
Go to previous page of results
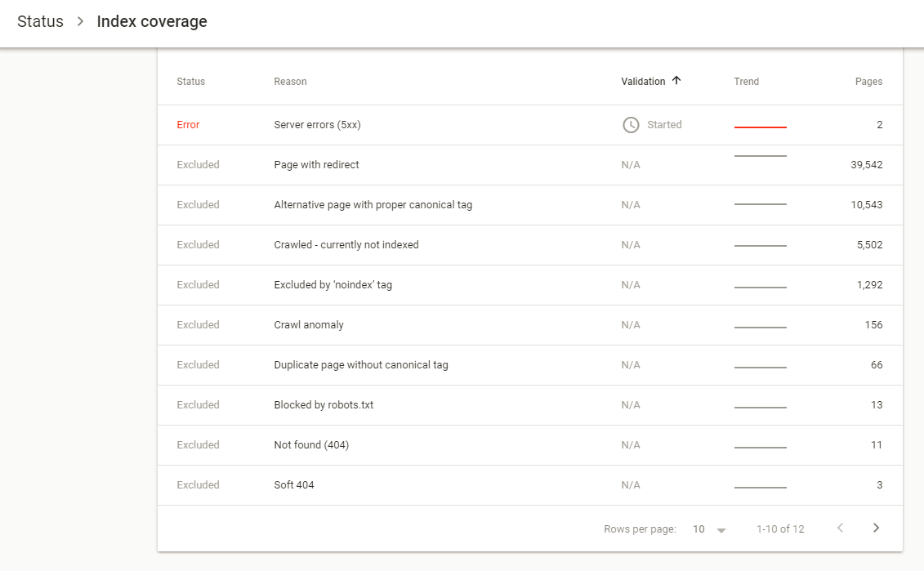tap(840, 529)
